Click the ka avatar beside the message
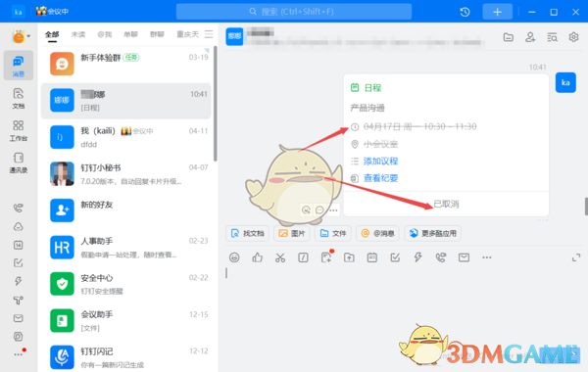Screen dimensions: 588x372 click(565, 82)
